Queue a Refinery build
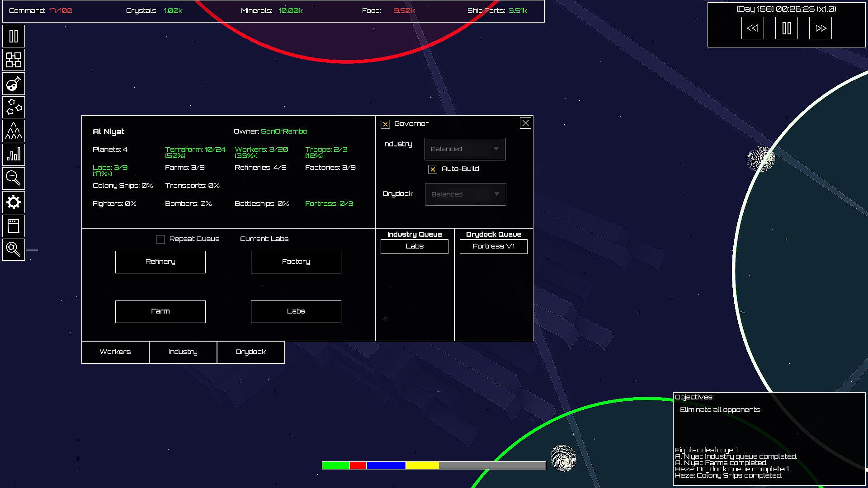This screenshot has width=868, height=488. (x=160, y=262)
